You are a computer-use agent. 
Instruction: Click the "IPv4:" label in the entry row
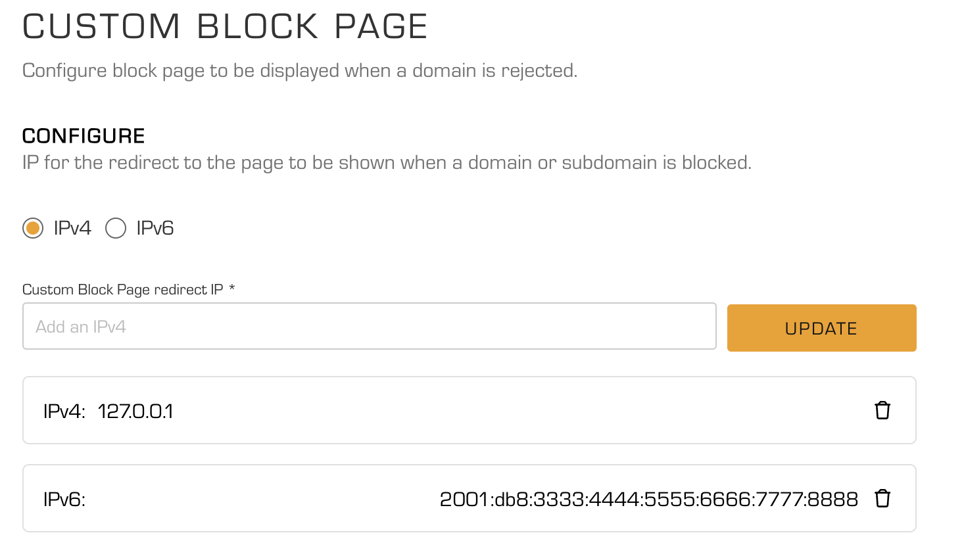(x=64, y=411)
